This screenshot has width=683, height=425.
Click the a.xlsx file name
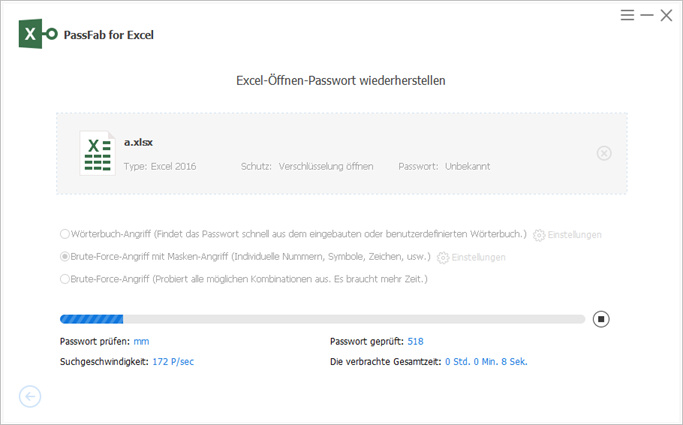(138, 143)
